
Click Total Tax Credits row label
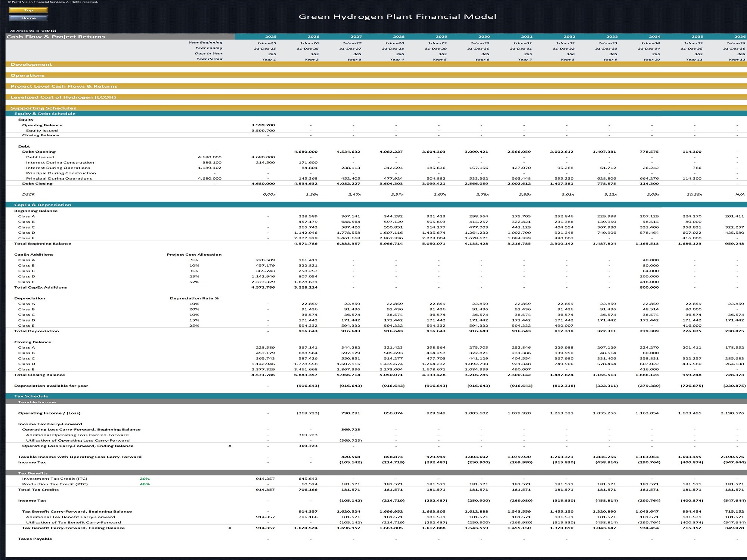pos(38,490)
